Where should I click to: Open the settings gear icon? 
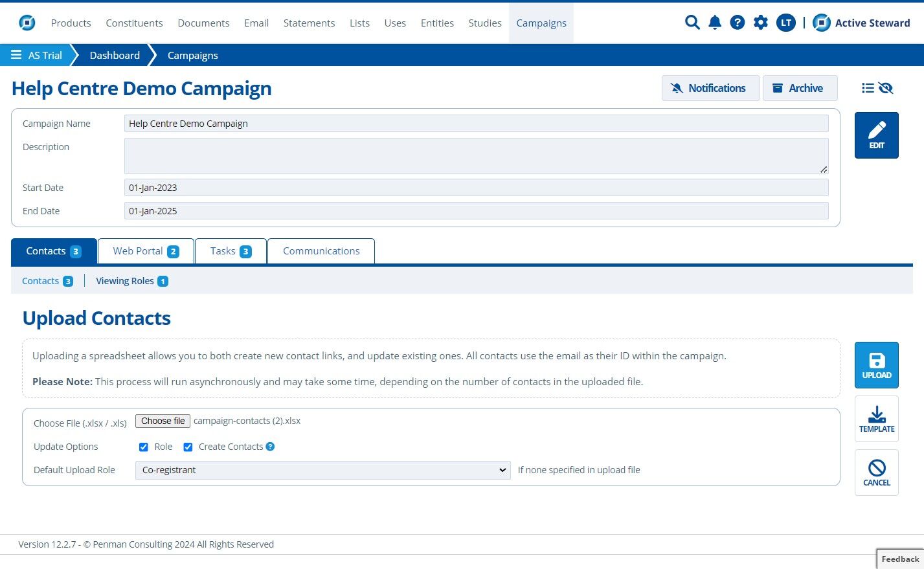click(x=761, y=23)
